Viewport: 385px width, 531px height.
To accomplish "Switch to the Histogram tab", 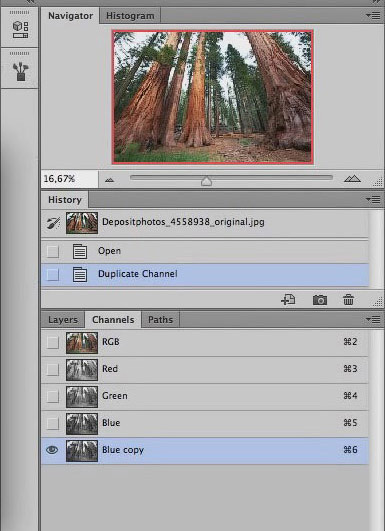I will [130, 16].
